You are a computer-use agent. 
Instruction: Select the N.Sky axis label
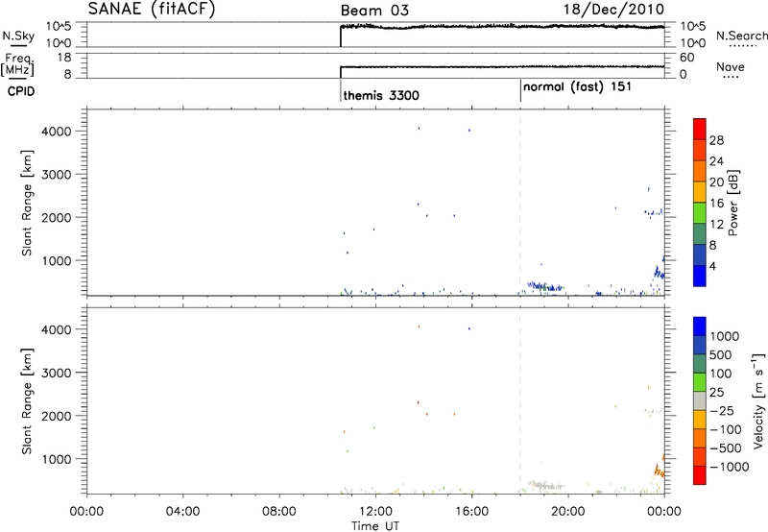[18, 36]
